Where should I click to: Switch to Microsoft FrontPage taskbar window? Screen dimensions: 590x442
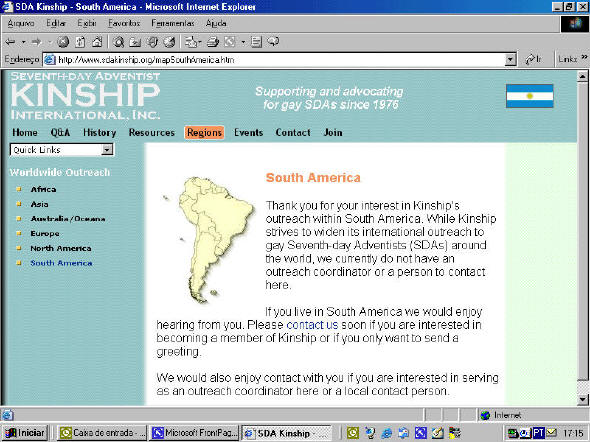(x=195, y=433)
